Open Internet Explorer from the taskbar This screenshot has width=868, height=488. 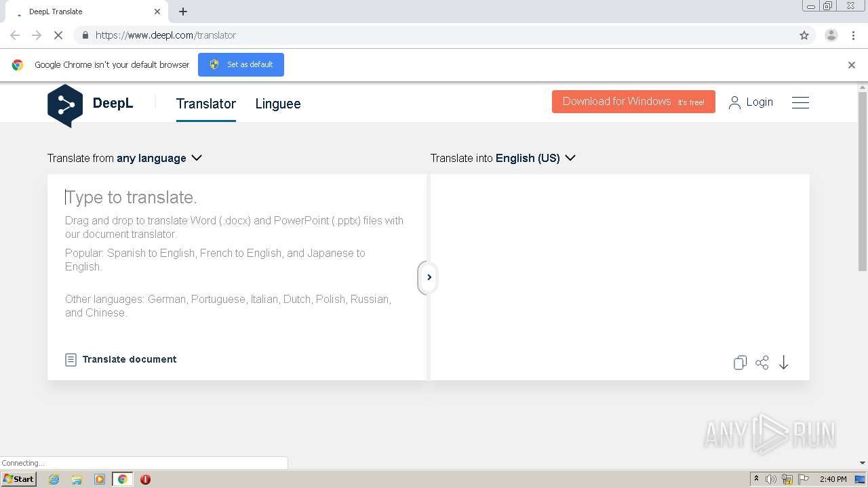pos(54,479)
